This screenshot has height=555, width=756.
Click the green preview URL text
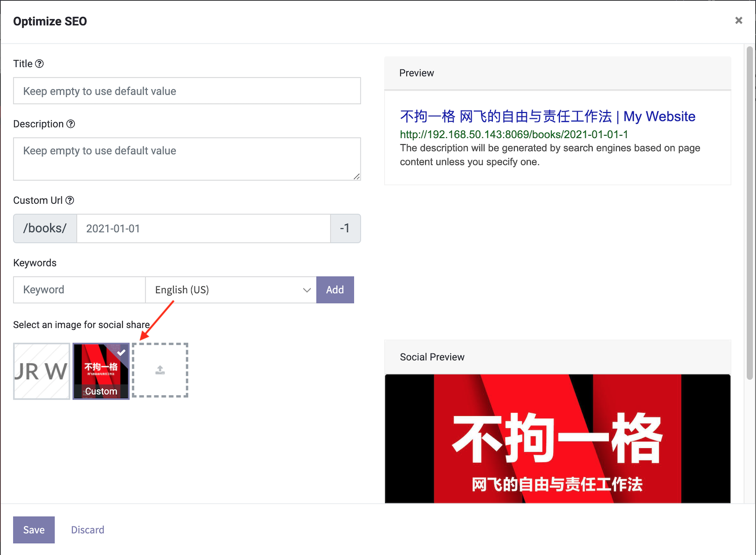click(514, 135)
